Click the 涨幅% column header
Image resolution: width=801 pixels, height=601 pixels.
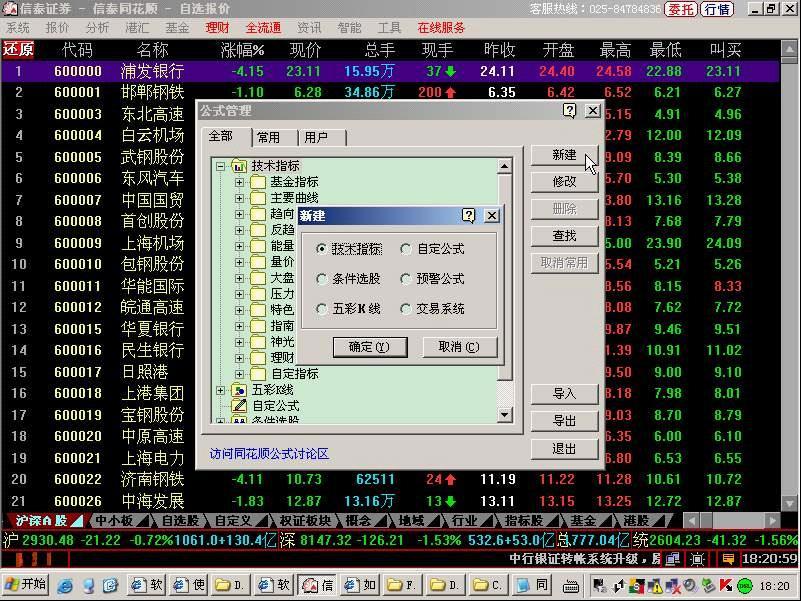242,50
